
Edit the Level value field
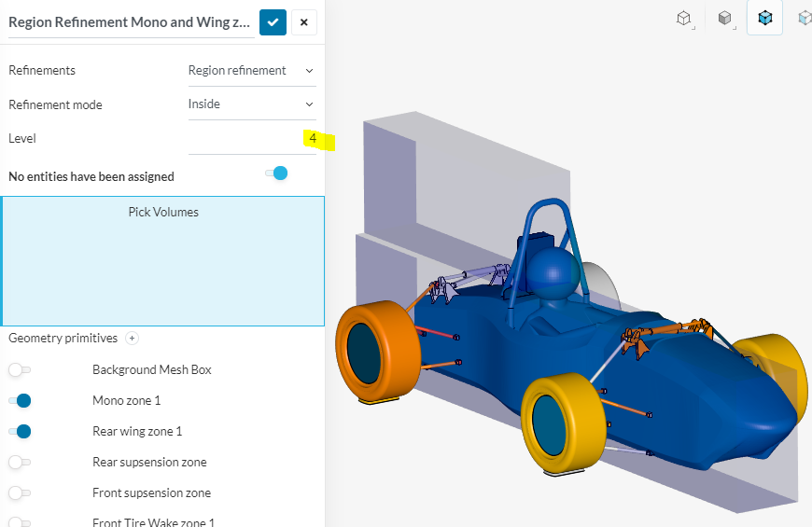pos(252,139)
